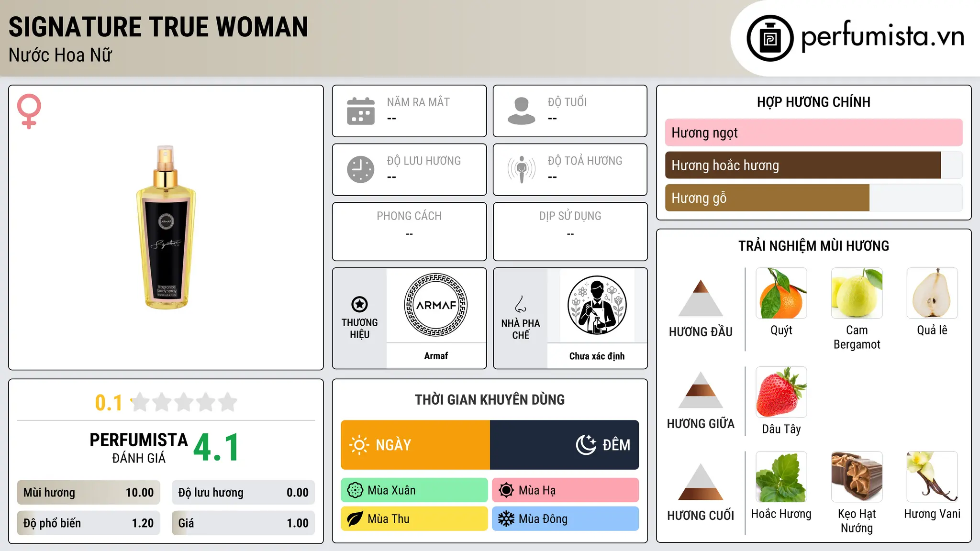Click the middle notes pyramid icon
The width and height of the screenshot is (980, 551).
coord(701,390)
